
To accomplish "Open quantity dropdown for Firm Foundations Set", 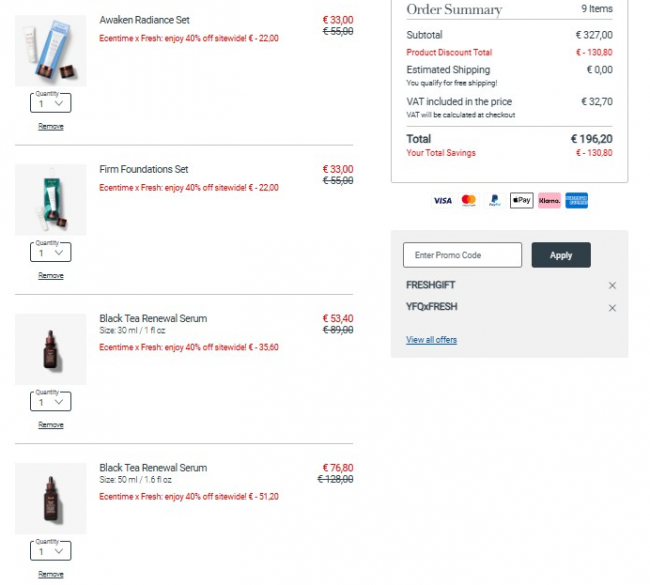I will click(51, 253).
